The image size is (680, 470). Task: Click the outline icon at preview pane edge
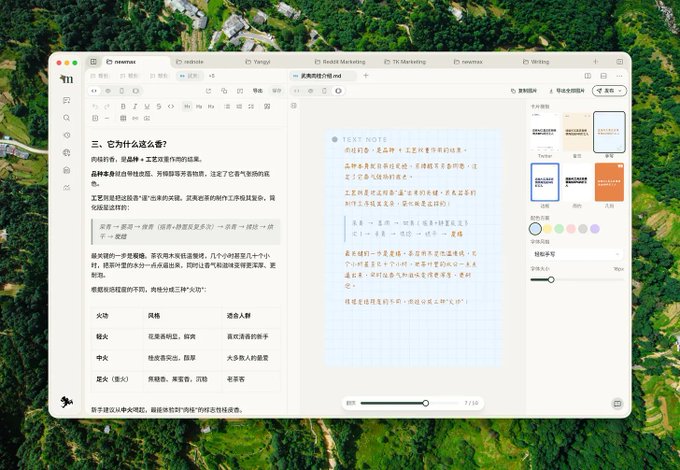point(294,105)
